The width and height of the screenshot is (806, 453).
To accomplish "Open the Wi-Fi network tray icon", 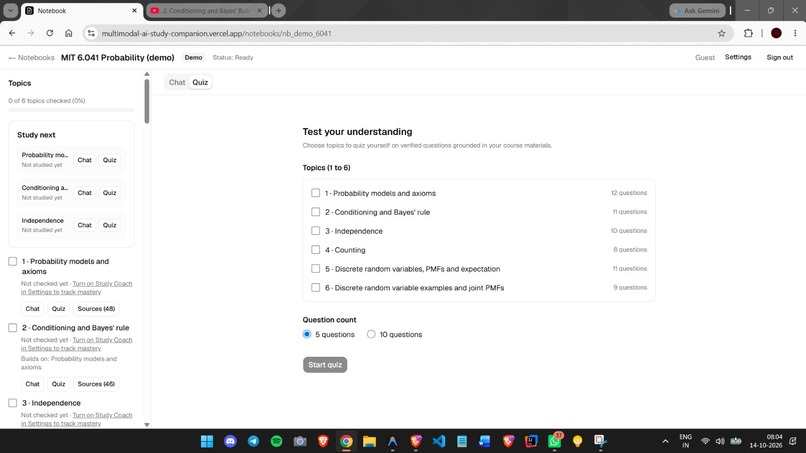I will (705, 441).
